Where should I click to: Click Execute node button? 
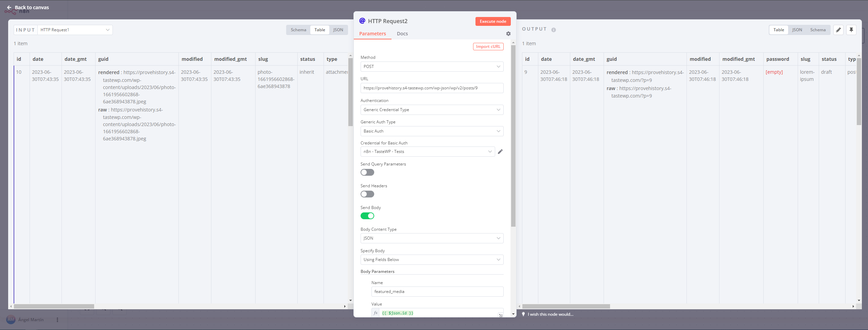point(493,21)
